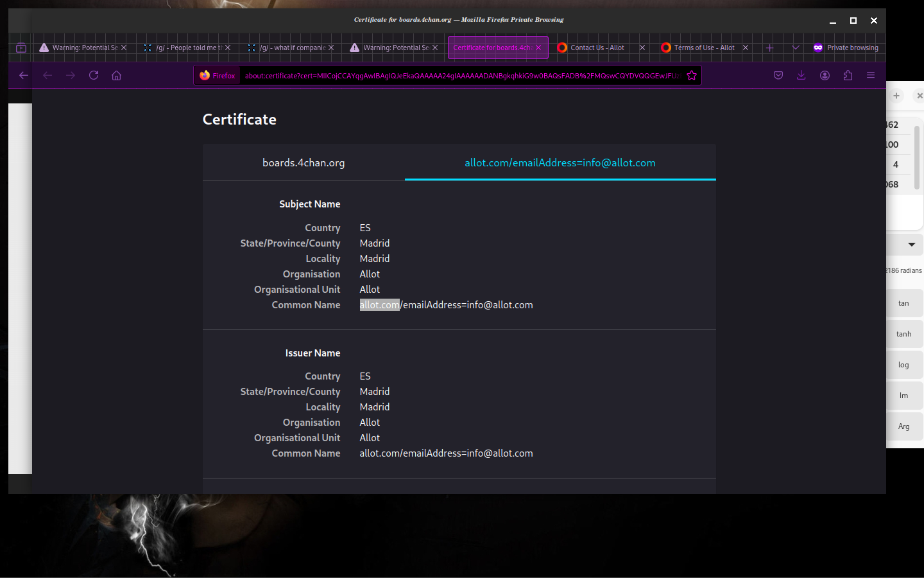Image resolution: width=924 pixels, height=578 pixels.
Task: Click Subject Name Locality value Madrid
Action: 375,259
